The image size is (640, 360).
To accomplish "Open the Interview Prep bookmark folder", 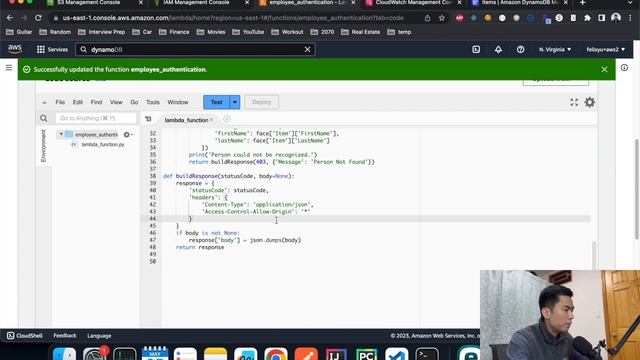I will click(x=102, y=32).
